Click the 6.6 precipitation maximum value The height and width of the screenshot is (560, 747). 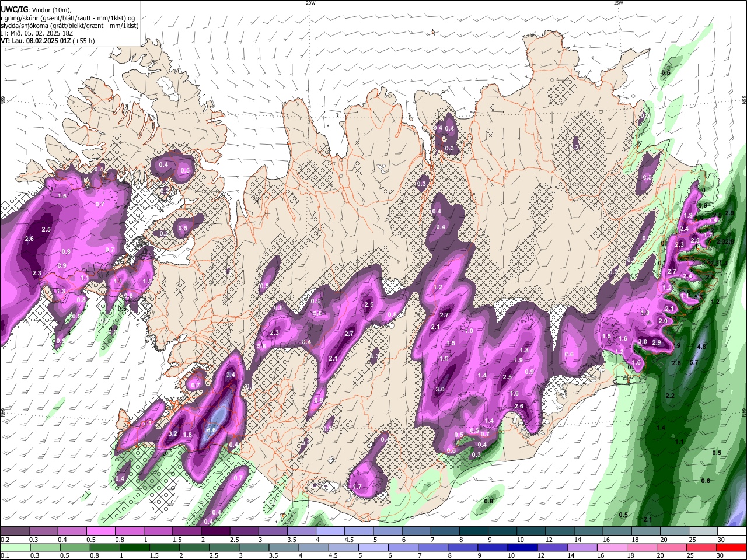(x=211, y=430)
